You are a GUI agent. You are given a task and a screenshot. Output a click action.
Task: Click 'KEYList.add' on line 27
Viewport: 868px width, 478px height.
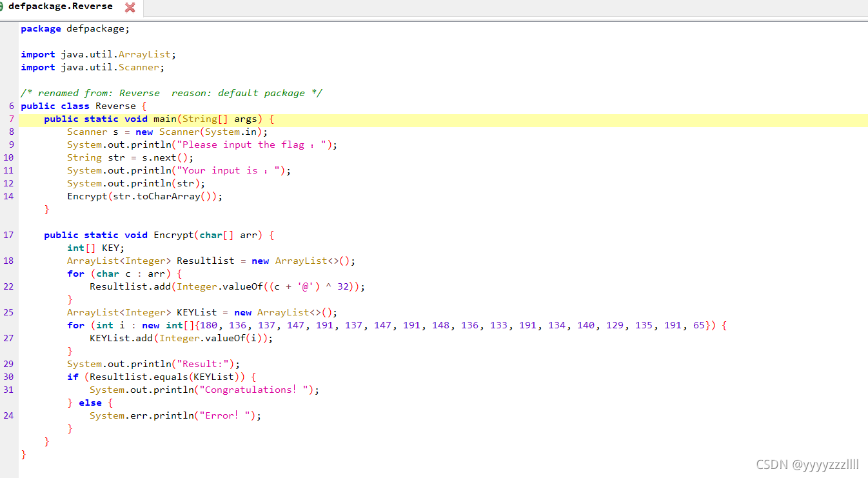121,338
